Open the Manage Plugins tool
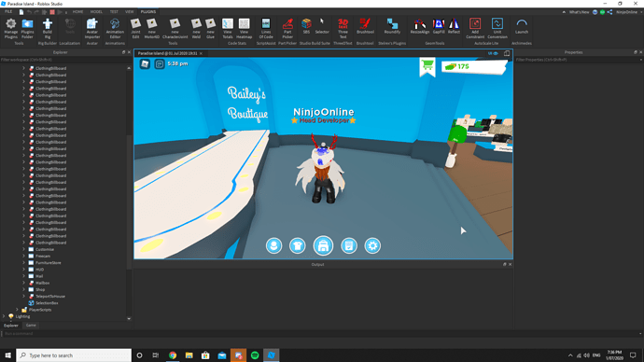This screenshot has height=362, width=644. tap(11, 28)
